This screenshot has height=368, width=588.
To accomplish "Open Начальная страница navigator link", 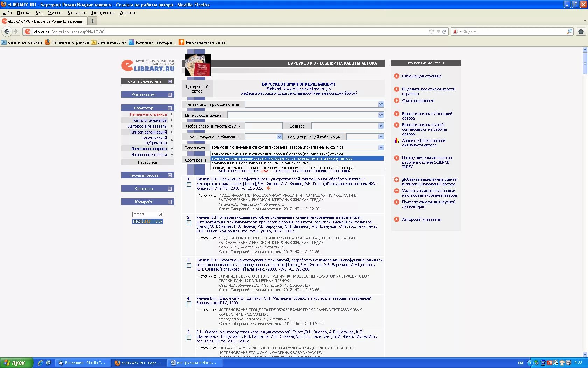I will (x=148, y=114).
